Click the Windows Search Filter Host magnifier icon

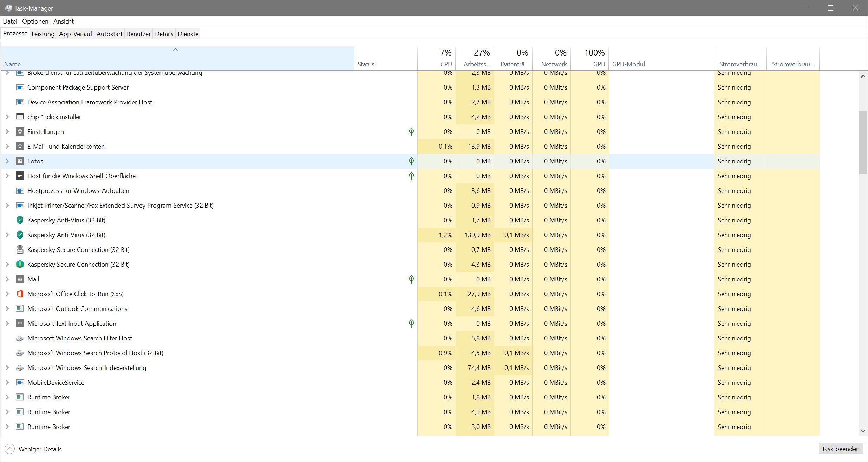point(20,338)
